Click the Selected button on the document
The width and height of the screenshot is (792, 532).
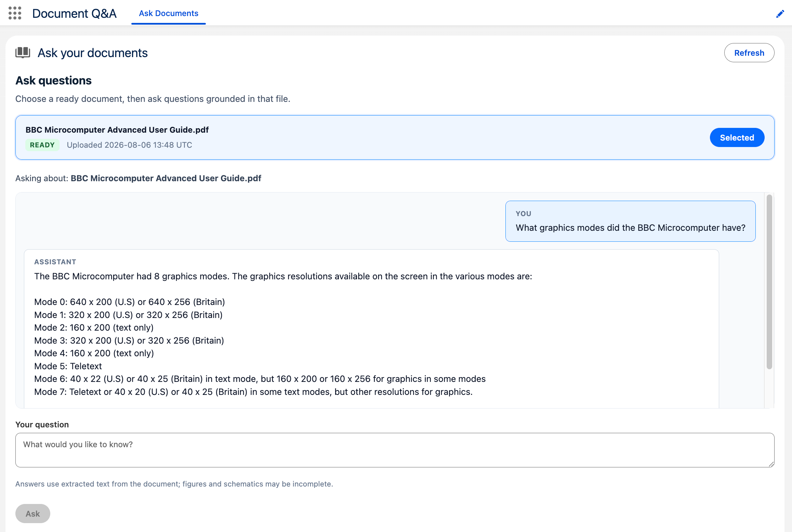[737, 137]
